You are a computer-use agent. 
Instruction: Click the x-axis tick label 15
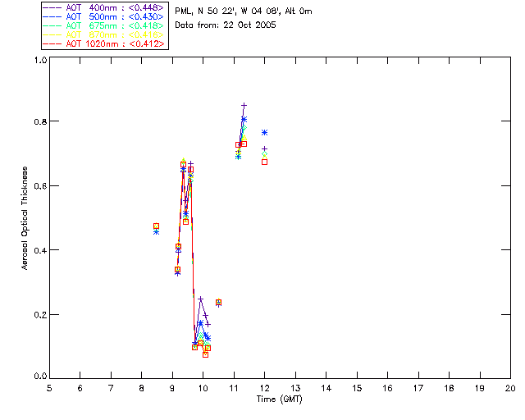coord(357,388)
